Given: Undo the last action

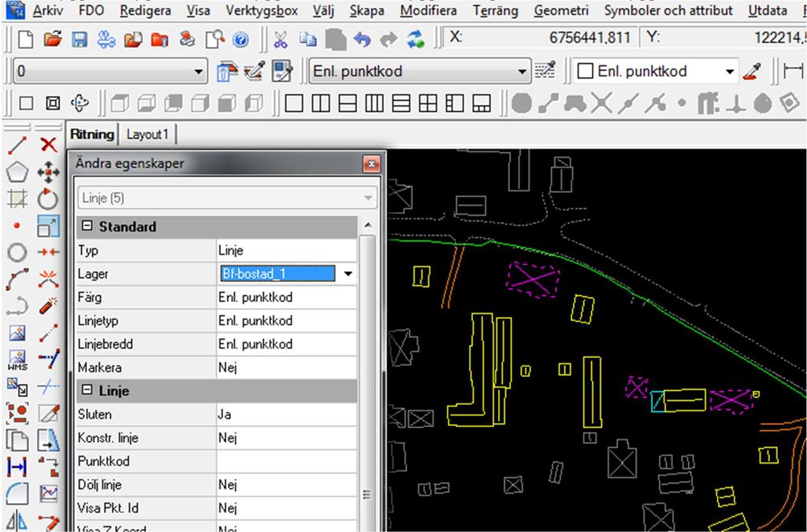Looking at the screenshot, I should pos(362,39).
